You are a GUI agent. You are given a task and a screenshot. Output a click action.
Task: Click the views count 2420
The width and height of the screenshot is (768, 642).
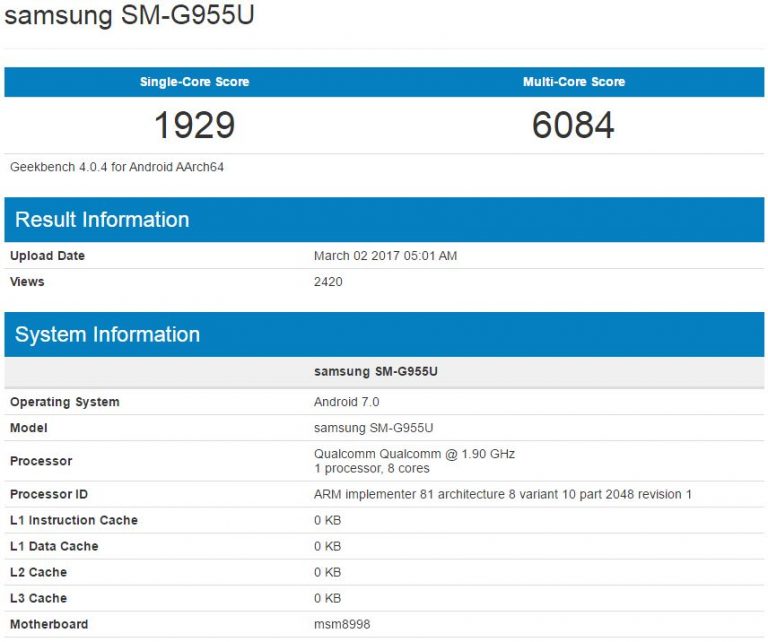coord(328,282)
